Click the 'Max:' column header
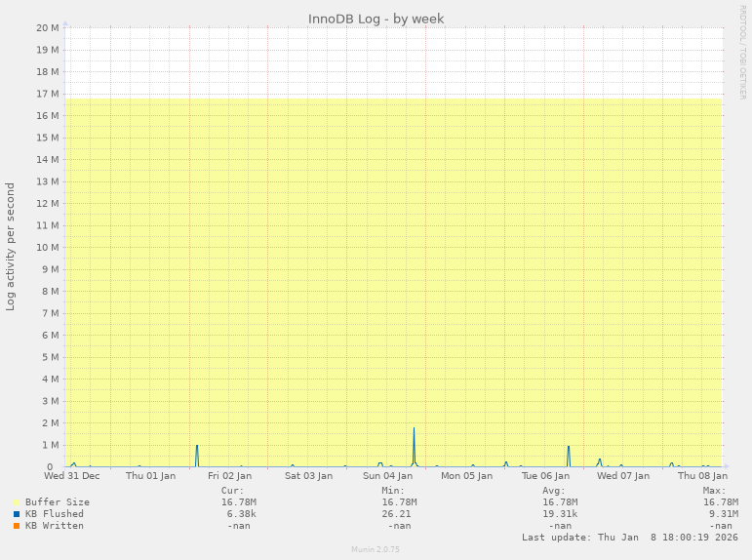 click(x=715, y=491)
